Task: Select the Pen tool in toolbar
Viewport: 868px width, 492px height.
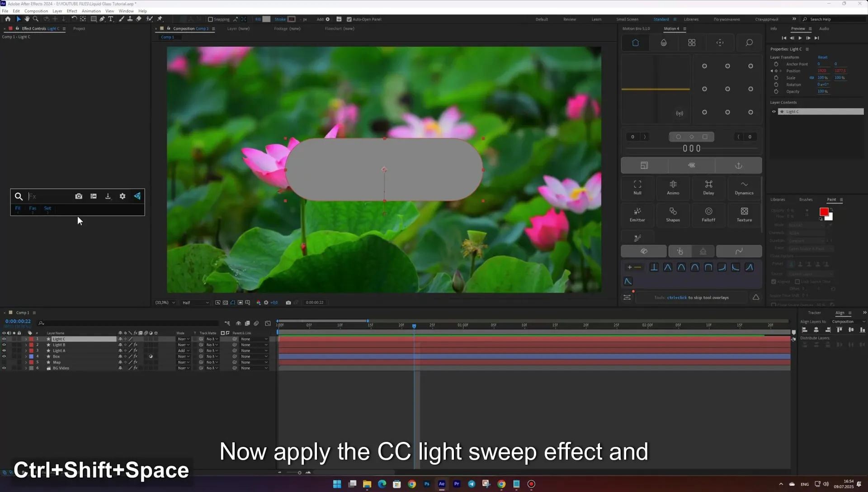Action: click(x=102, y=19)
